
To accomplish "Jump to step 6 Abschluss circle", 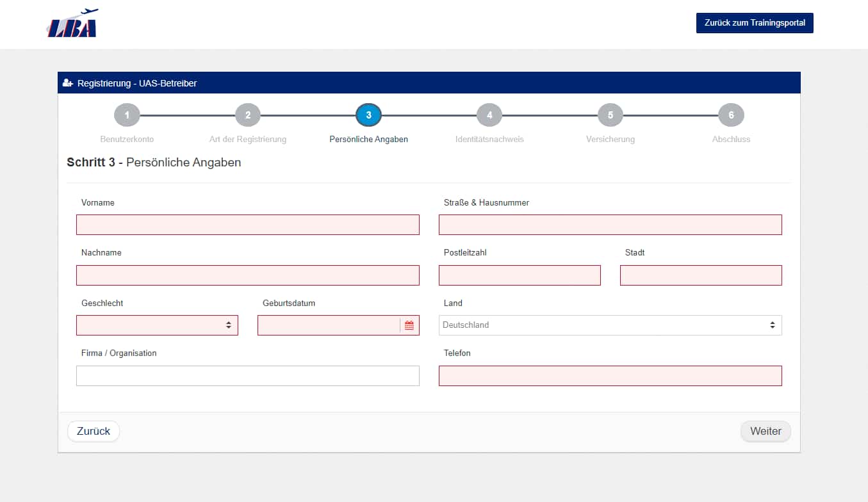I will point(731,115).
